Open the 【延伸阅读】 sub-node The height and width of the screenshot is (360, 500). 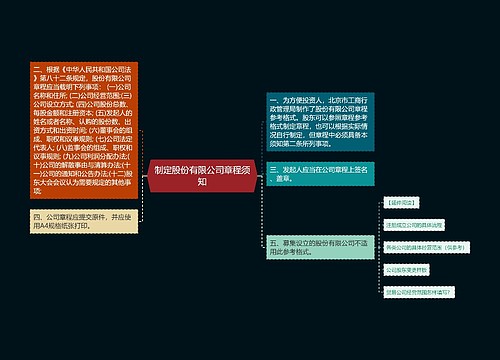pos(401,203)
